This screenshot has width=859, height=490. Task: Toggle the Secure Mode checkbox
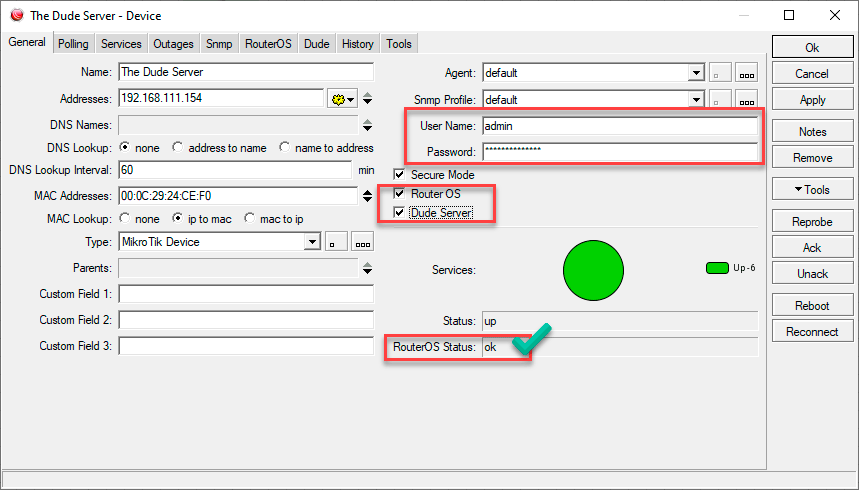pyautogui.click(x=399, y=175)
